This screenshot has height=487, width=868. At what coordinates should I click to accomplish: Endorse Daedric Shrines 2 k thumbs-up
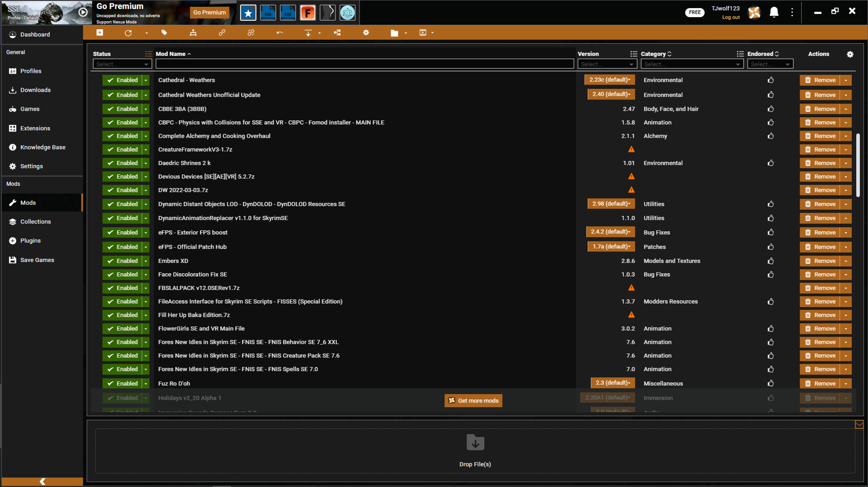(771, 163)
